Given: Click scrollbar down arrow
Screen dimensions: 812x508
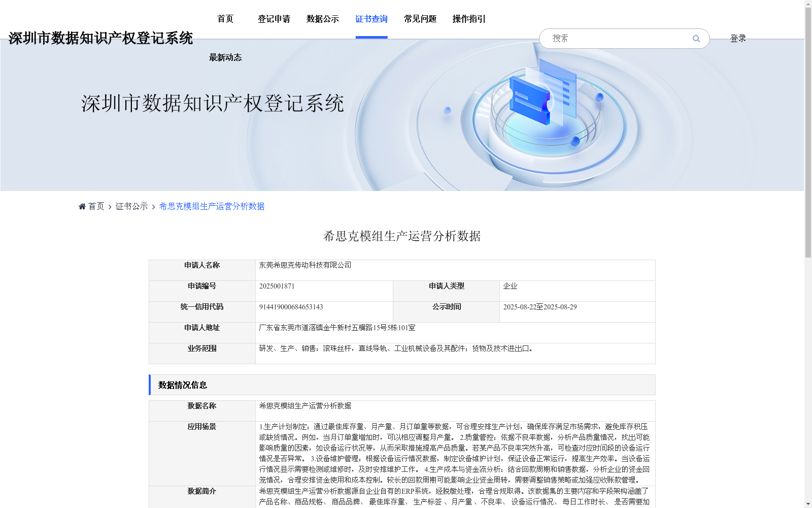Looking at the screenshot, I should coord(808,504).
